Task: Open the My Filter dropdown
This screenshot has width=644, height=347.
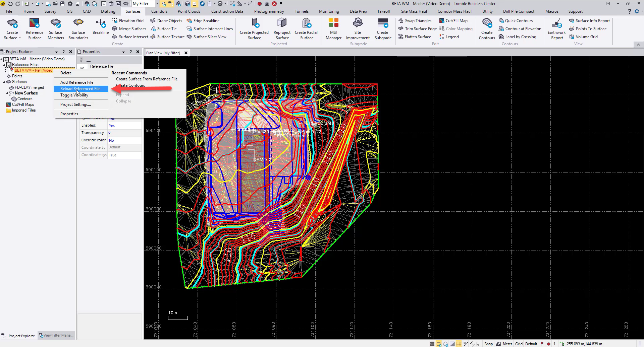Action: click(x=157, y=4)
